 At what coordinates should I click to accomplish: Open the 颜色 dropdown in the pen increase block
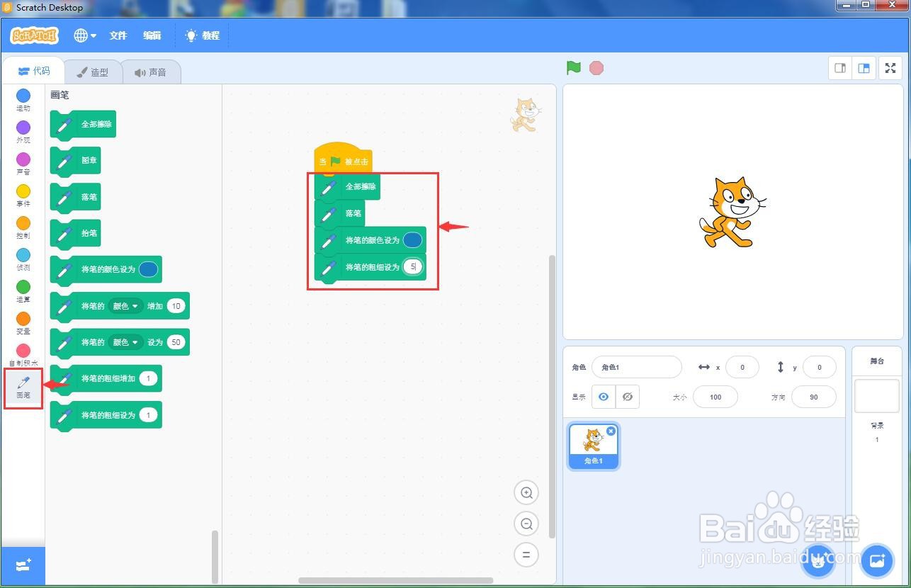(126, 305)
